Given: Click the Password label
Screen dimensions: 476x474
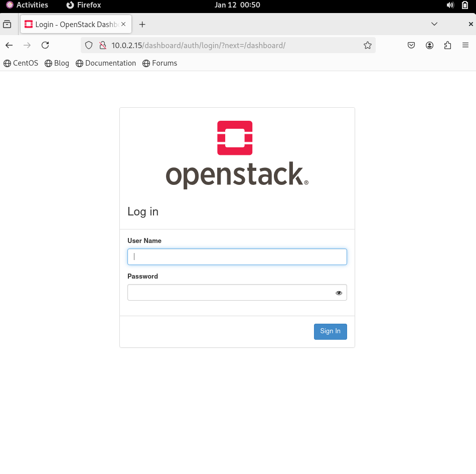Looking at the screenshot, I should pos(142,276).
